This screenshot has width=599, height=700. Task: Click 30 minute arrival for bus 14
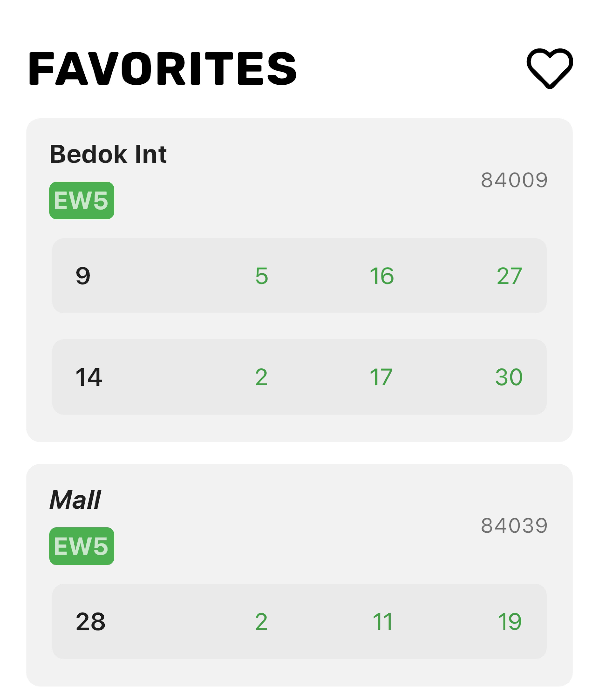(x=509, y=377)
